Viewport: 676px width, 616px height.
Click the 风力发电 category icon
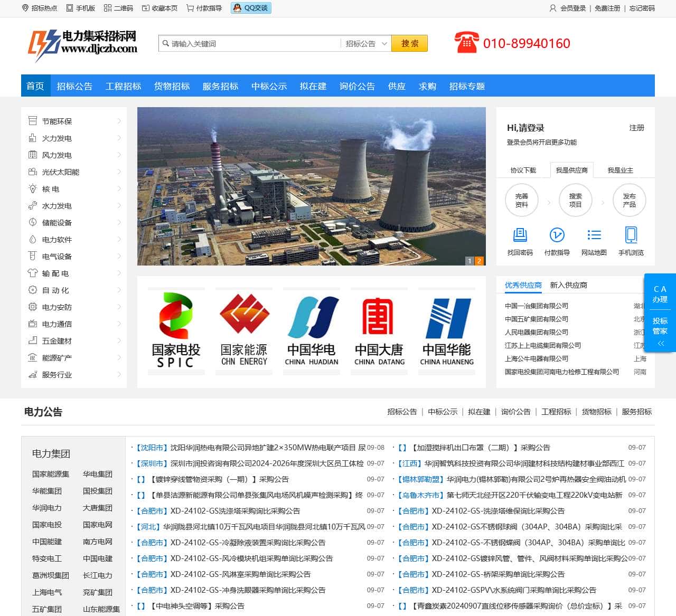click(32, 155)
